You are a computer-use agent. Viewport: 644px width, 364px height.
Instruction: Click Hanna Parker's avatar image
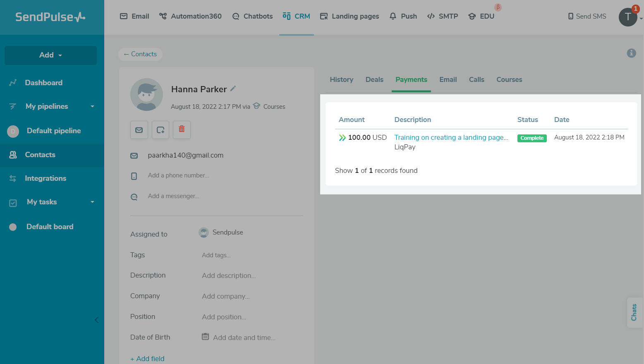(x=146, y=94)
